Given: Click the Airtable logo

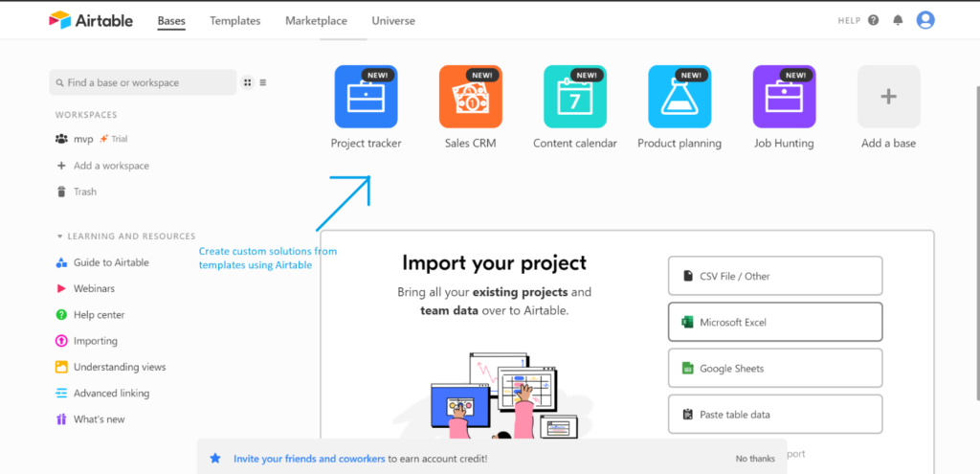Looking at the screenshot, I should (x=91, y=20).
